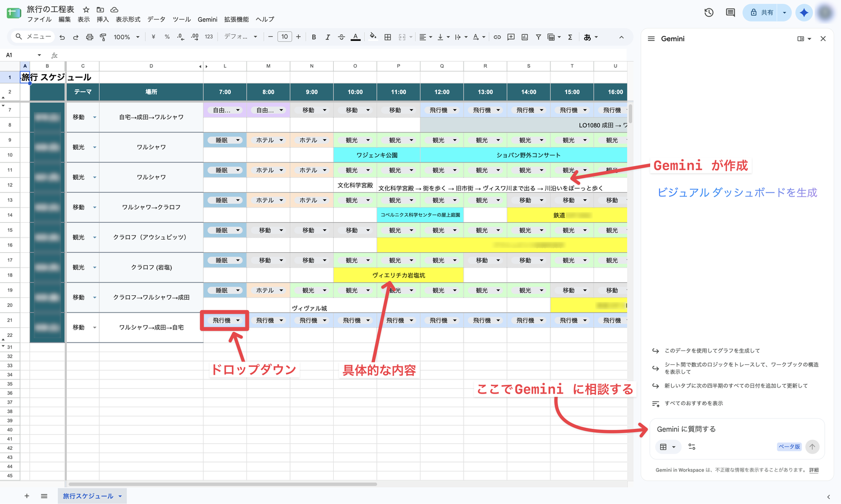Open share options arrow next to 共有
The image size is (841, 504).
784,13
